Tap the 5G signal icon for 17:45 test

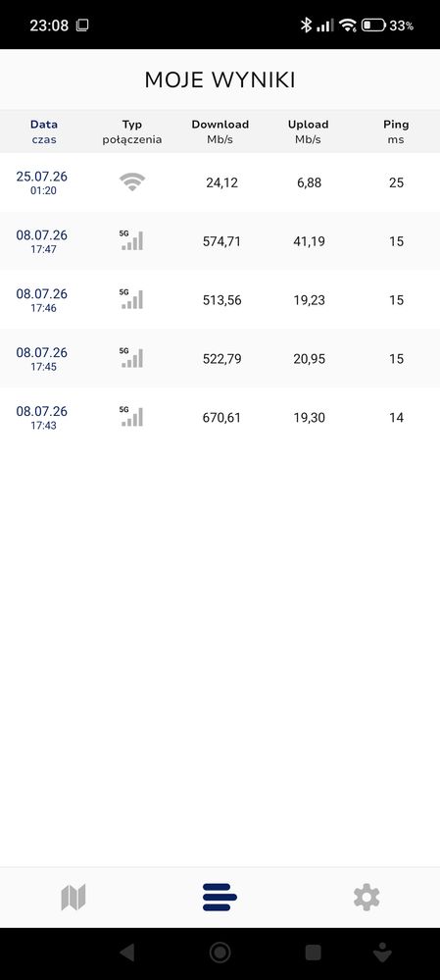131,358
